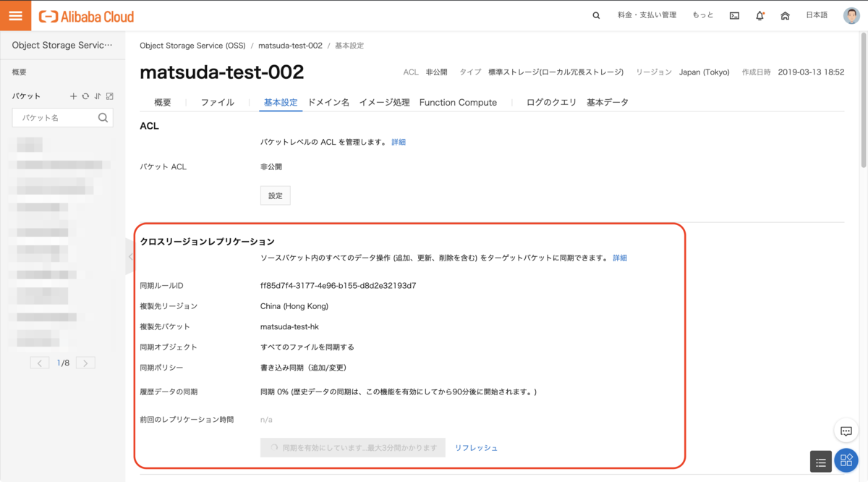Click the リフレッシュ link

point(476,448)
